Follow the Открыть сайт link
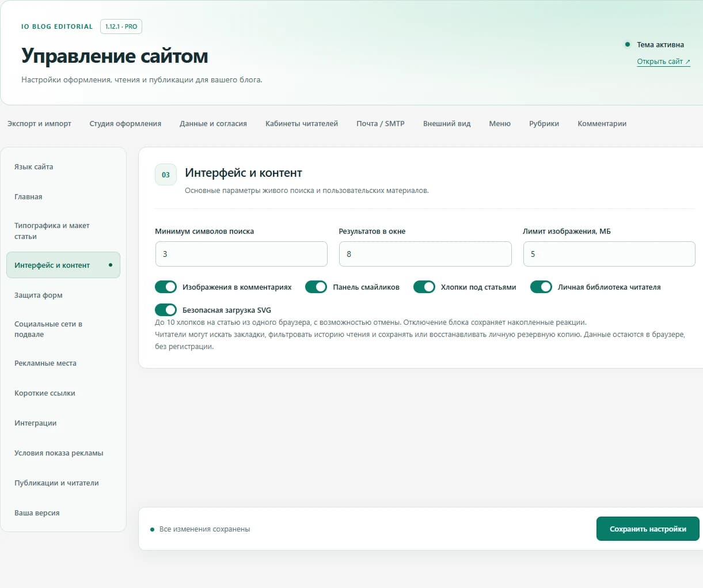Image resolution: width=703 pixels, height=588 pixels. [663, 62]
